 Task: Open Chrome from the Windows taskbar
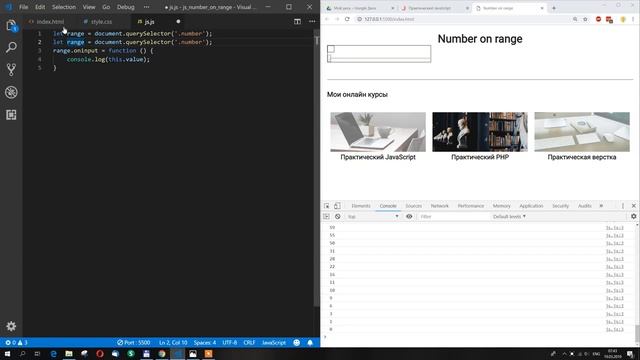(x=162, y=354)
